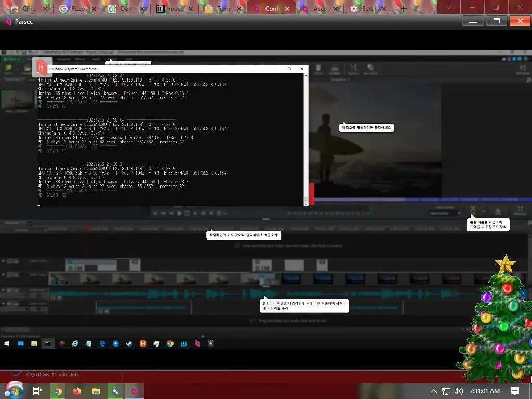Open old Edge icon on remote taskbar
The width and height of the screenshot is (532, 399).
[102, 344]
